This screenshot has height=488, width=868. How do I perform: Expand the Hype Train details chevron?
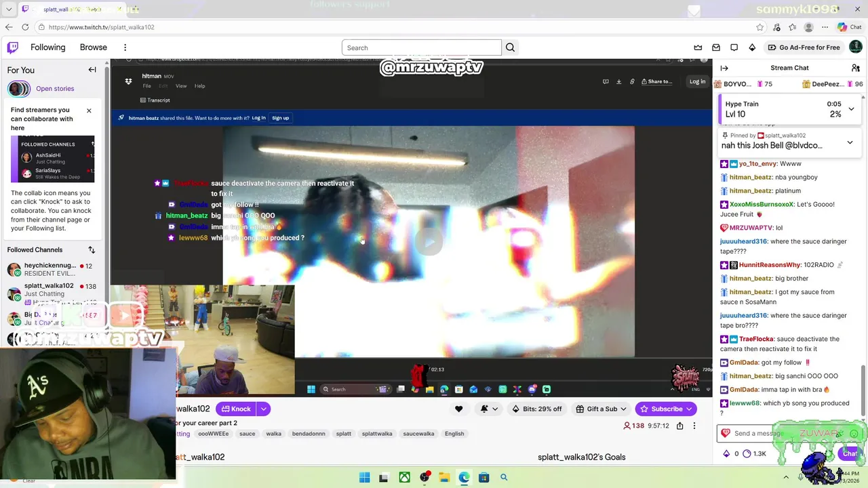coord(851,108)
